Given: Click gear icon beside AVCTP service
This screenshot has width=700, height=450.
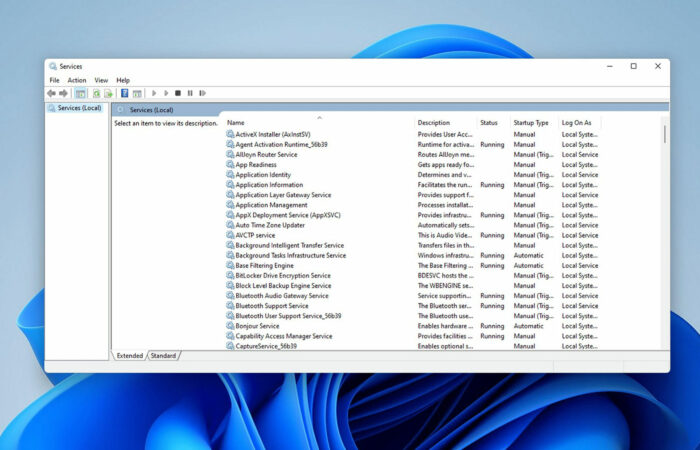Looking at the screenshot, I should coord(230,235).
